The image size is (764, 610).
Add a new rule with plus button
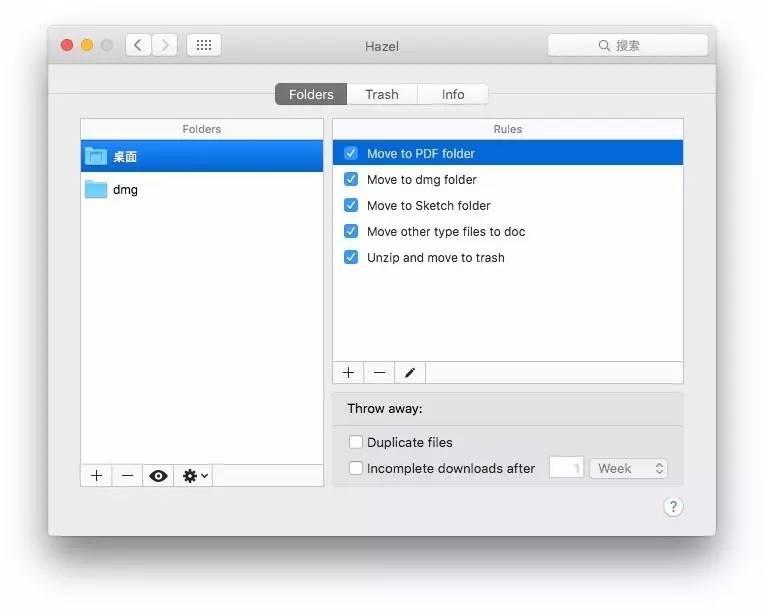coord(348,373)
